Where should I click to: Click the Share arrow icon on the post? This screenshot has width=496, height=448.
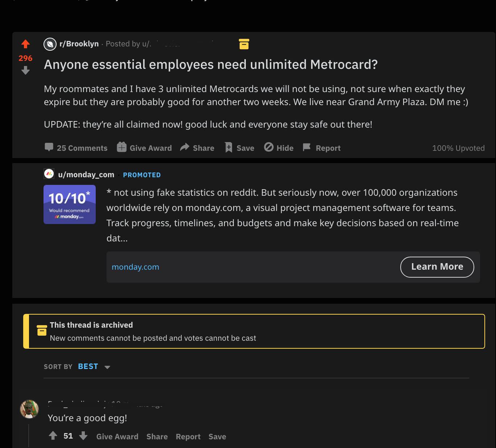pyautogui.click(x=185, y=147)
